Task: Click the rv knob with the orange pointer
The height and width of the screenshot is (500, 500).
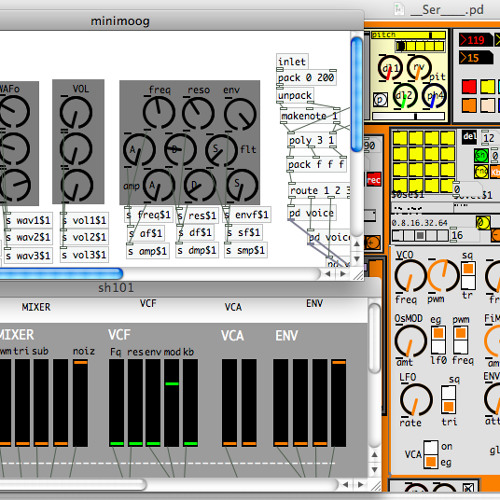Action: point(419,68)
